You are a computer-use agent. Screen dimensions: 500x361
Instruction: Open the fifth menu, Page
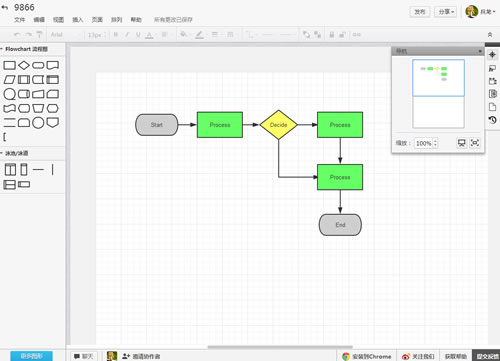click(97, 20)
